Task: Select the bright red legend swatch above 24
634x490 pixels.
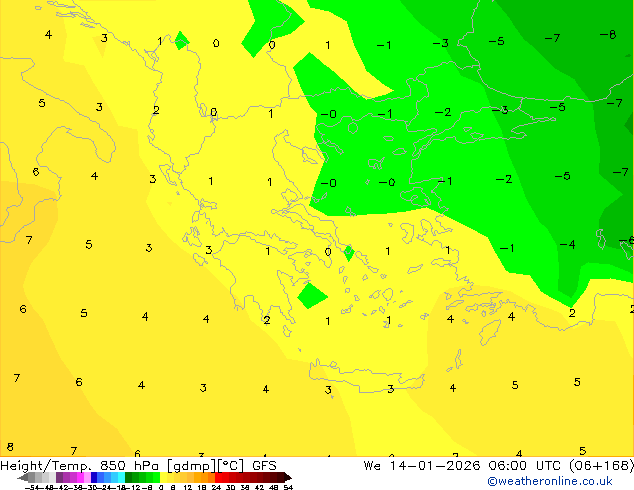Action: tap(218, 477)
